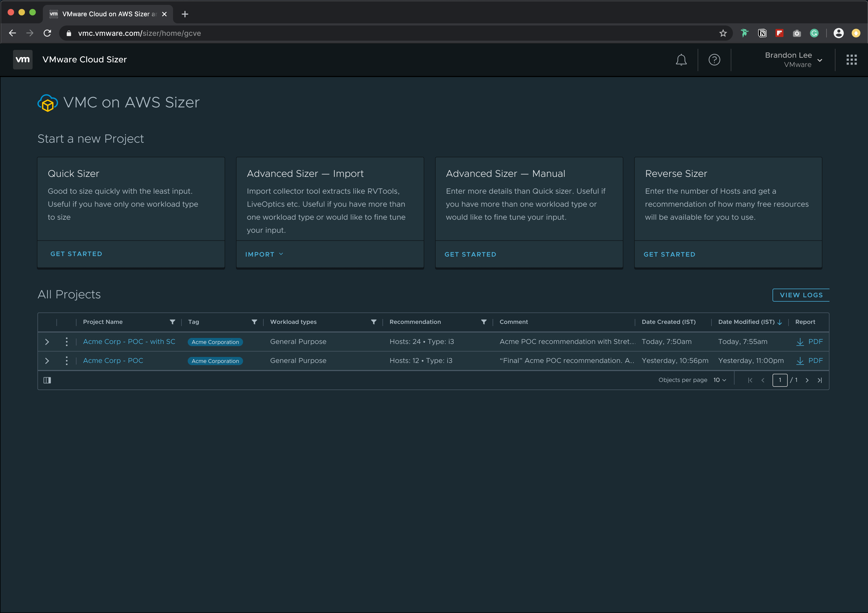The image size is (868, 613).
Task: Expand the Acme Corp - POC - with SC row
Action: [x=47, y=342]
